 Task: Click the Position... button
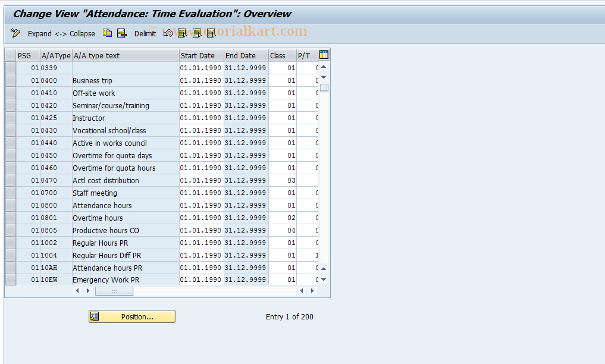pyautogui.click(x=132, y=316)
